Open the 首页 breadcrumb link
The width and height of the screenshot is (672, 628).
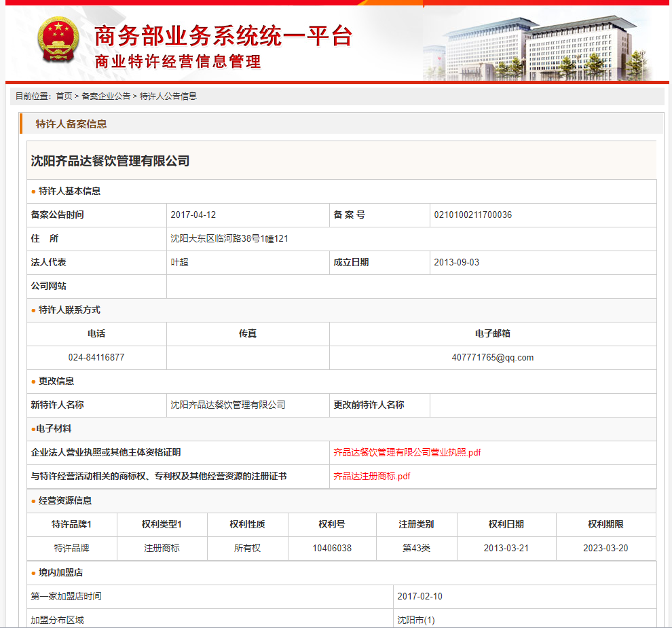pos(64,96)
